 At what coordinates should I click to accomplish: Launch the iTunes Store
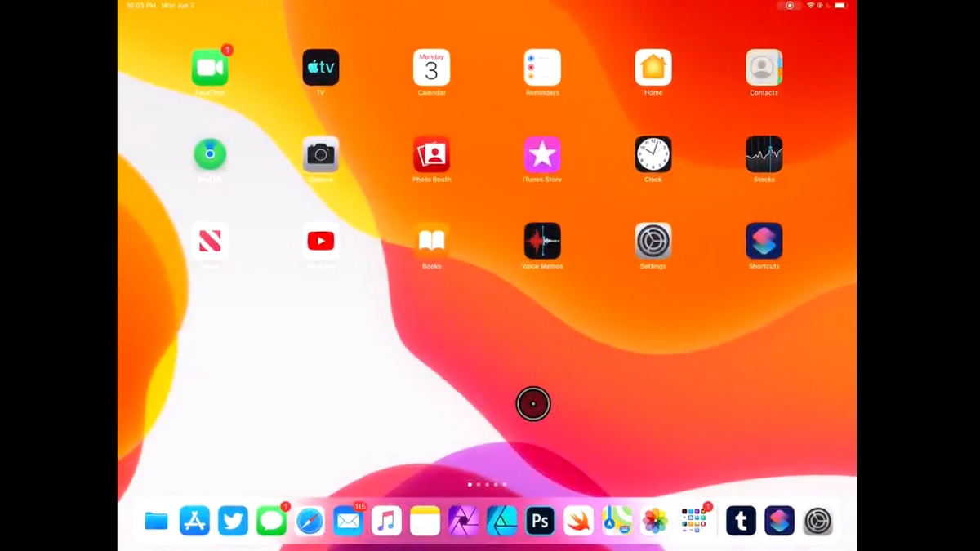coord(542,155)
